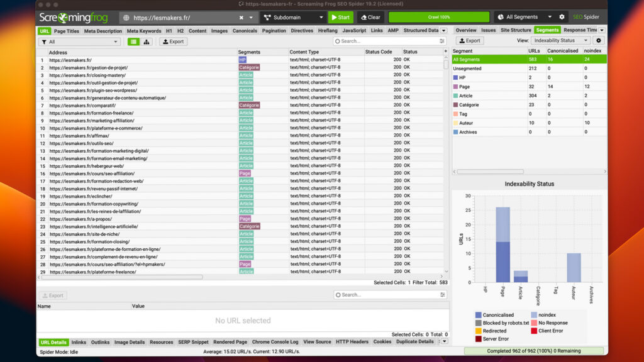Switch to list view icon

[x=133, y=41]
